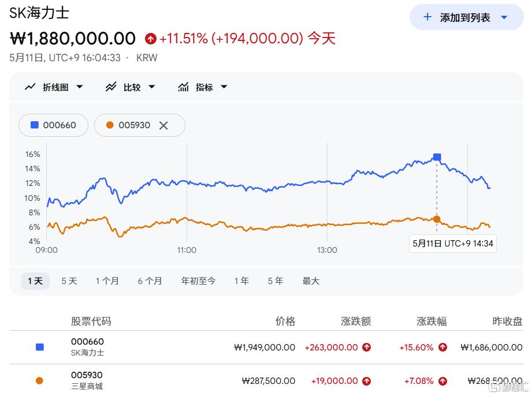Viewport: 532px width, 396px height.
Task: Click the indicator icon beside 指标
Action: pos(183,87)
